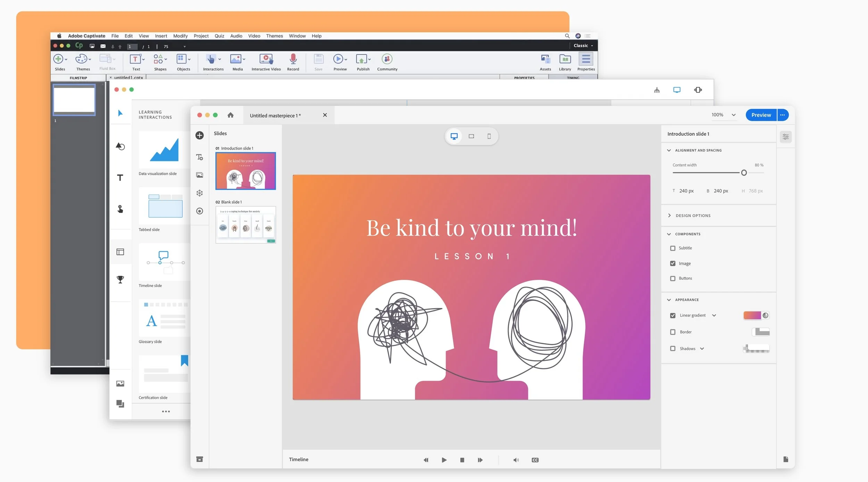Screen dimensions: 868x482
Task: Open the Themes menu in menu bar
Action: (x=274, y=36)
